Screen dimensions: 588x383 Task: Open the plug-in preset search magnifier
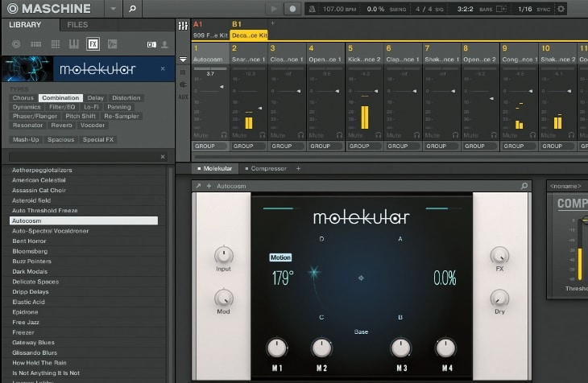click(x=524, y=186)
